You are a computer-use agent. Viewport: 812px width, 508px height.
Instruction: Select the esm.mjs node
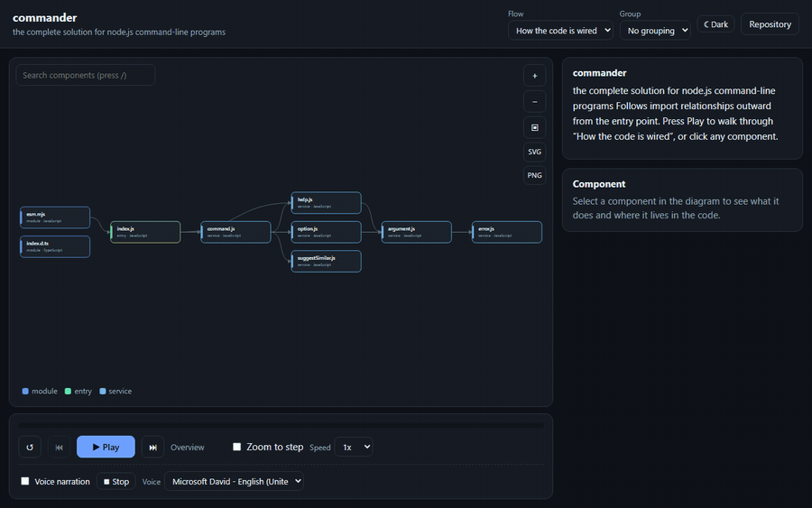[x=55, y=217]
